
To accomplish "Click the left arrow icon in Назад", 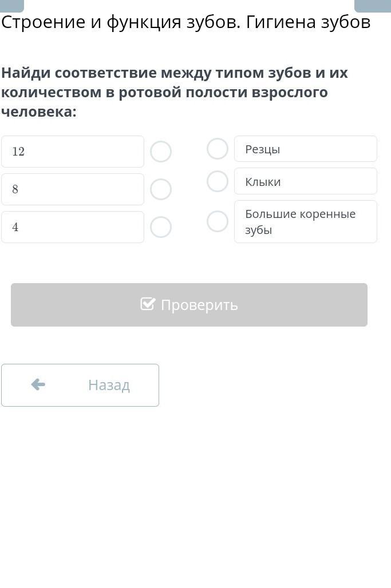I will coord(38,384).
